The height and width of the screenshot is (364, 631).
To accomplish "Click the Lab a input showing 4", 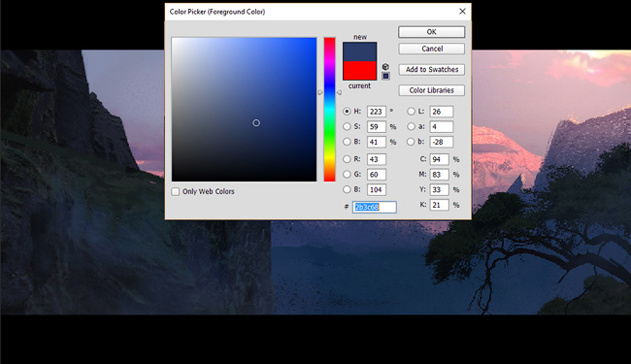I will coord(442,127).
